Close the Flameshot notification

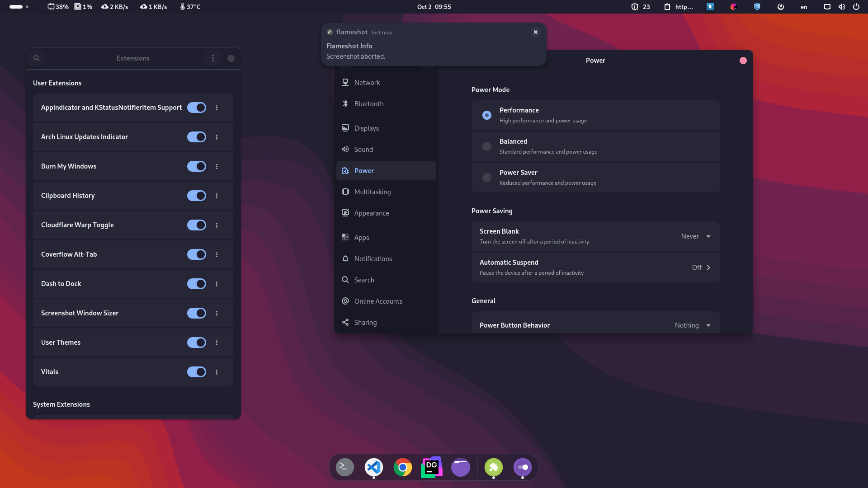coord(535,32)
